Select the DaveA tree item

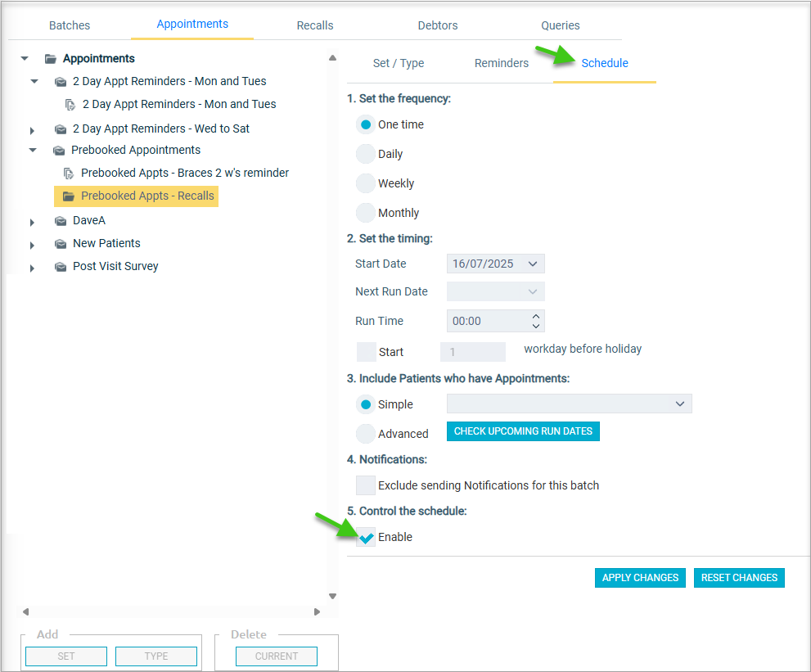tap(89, 221)
